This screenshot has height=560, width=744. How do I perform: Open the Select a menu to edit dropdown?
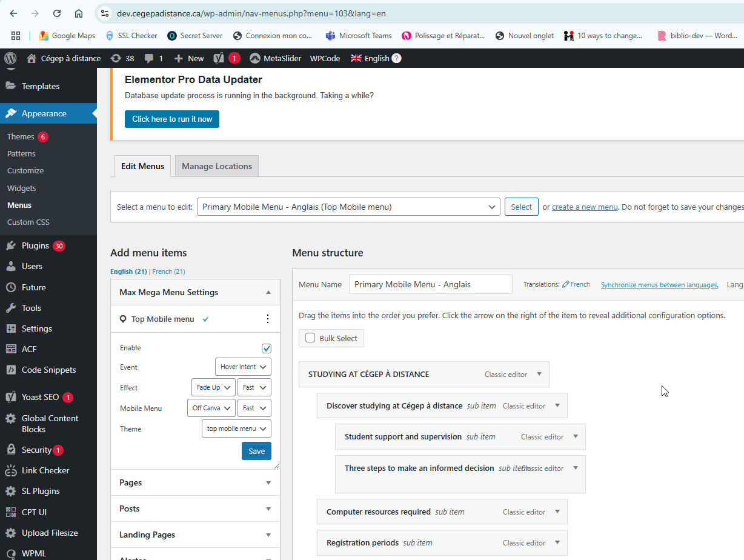tap(348, 207)
